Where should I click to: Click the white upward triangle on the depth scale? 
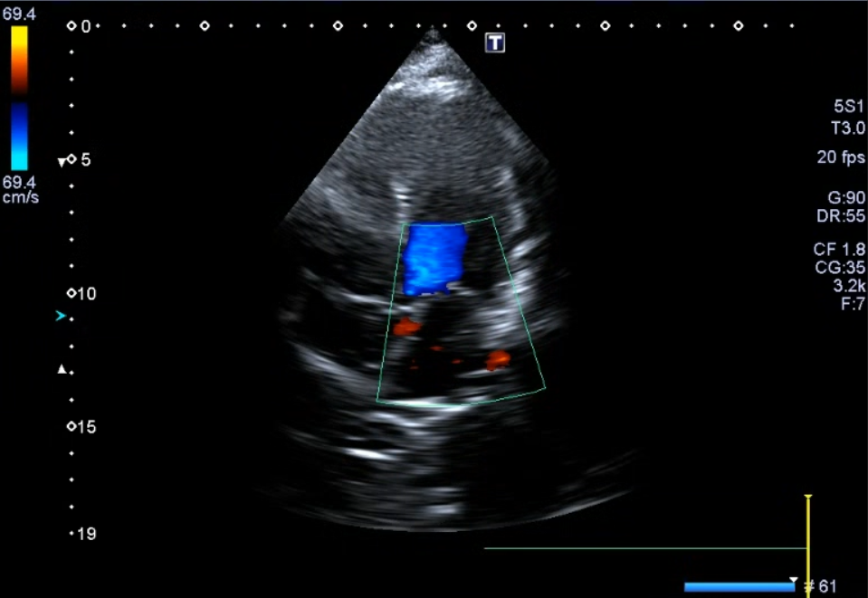62,369
